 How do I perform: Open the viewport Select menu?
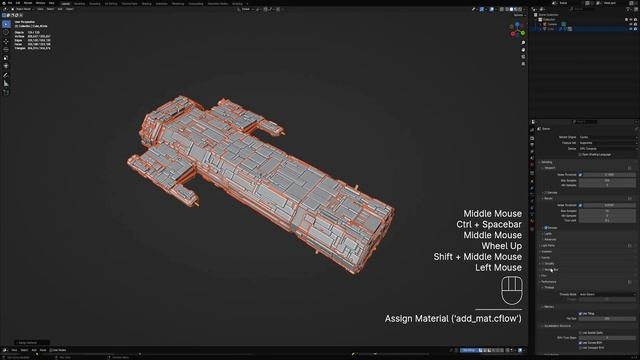pyautogui.click(x=50, y=9)
